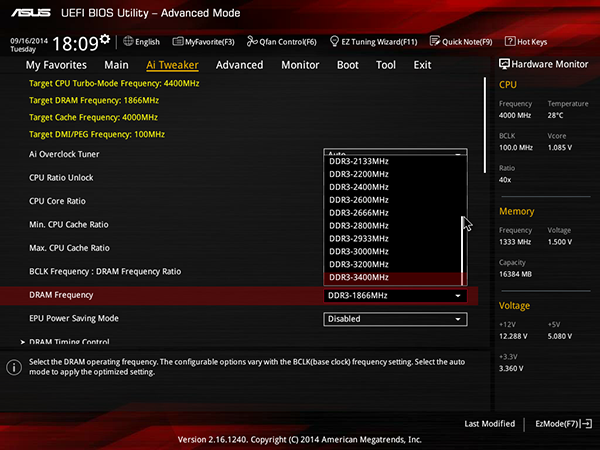Click the Last Modified button

click(x=489, y=424)
